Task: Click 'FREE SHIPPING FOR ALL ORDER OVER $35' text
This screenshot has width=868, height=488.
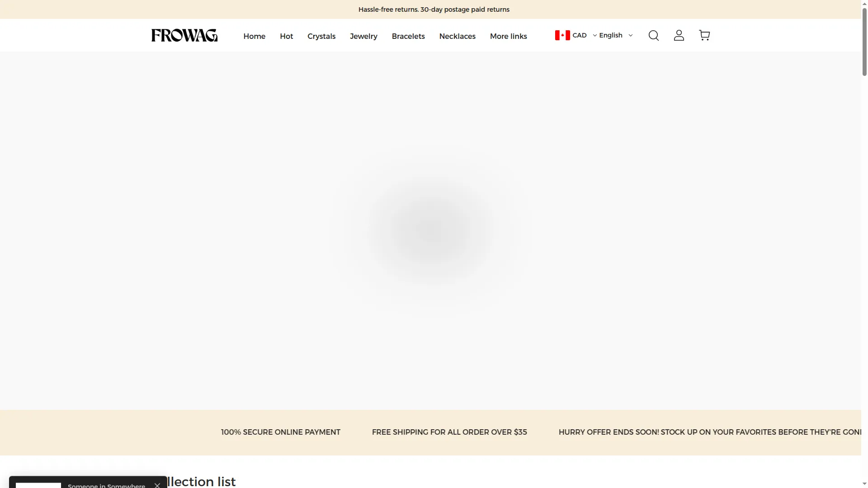Action: (x=449, y=432)
